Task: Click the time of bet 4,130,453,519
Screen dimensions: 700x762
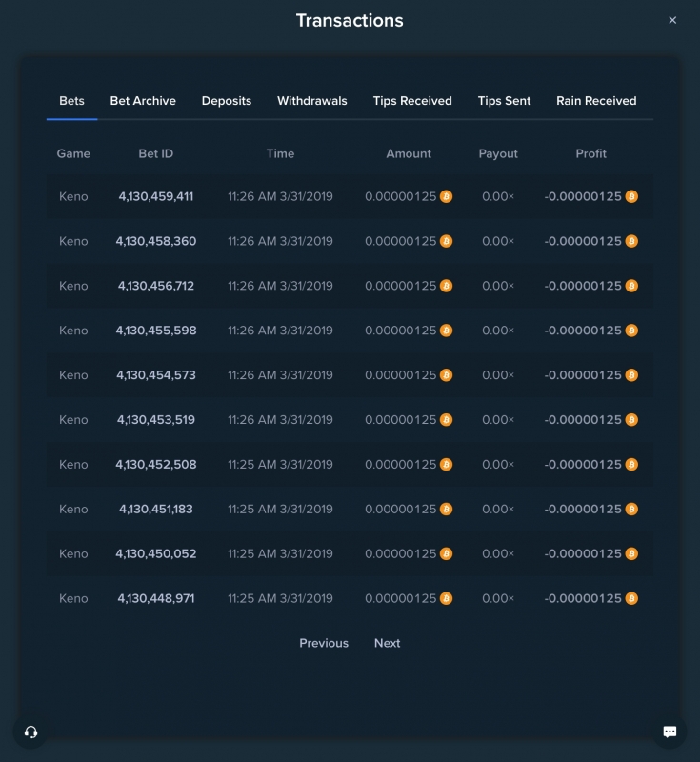Action: pyautogui.click(x=280, y=420)
